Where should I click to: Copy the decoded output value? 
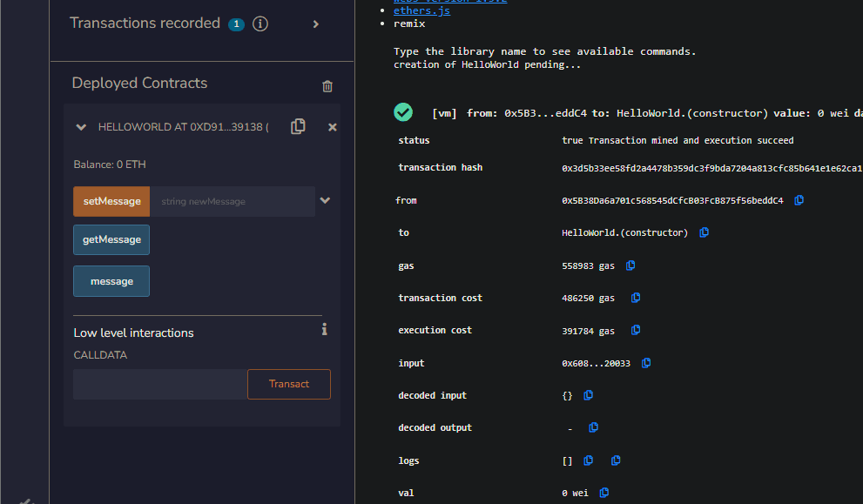pyautogui.click(x=593, y=427)
